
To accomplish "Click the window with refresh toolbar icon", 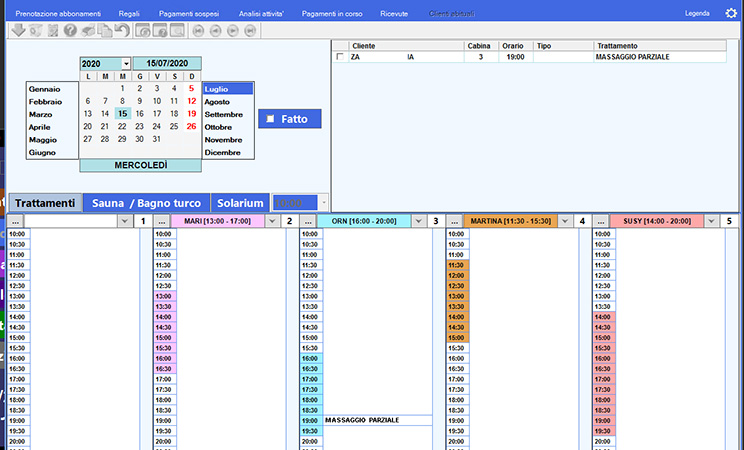I will coord(143,30).
